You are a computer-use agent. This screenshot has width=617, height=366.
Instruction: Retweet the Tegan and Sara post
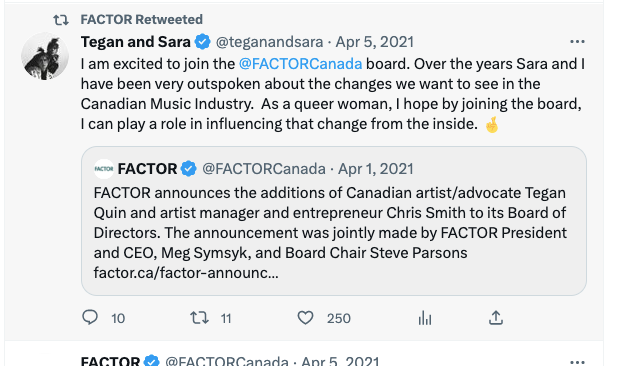[200, 318]
